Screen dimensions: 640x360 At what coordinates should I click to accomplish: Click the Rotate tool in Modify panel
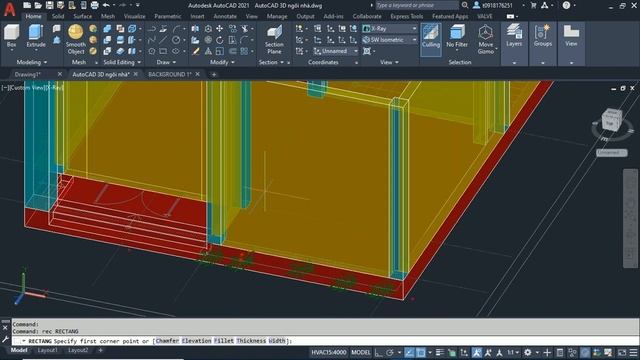click(220, 40)
